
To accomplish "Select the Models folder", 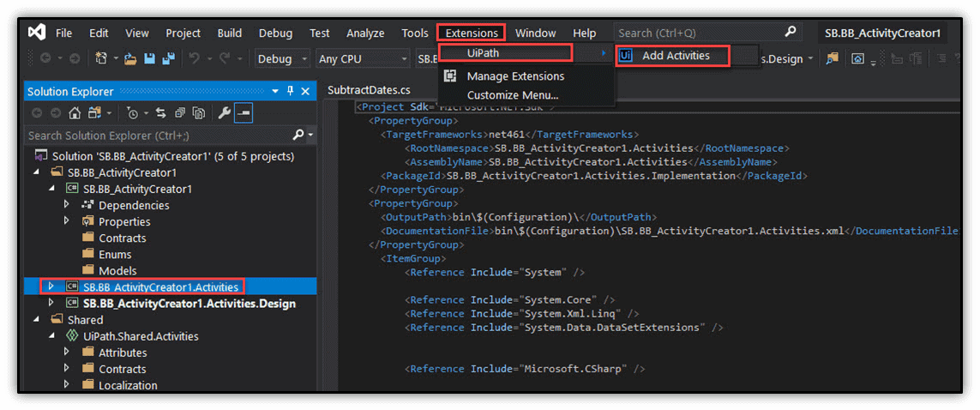I will click(117, 271).
